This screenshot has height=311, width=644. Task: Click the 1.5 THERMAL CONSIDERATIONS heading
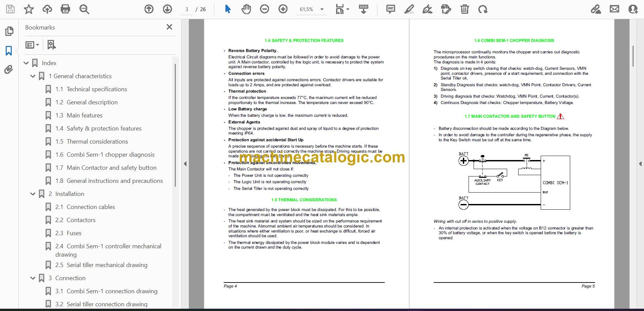304,200
